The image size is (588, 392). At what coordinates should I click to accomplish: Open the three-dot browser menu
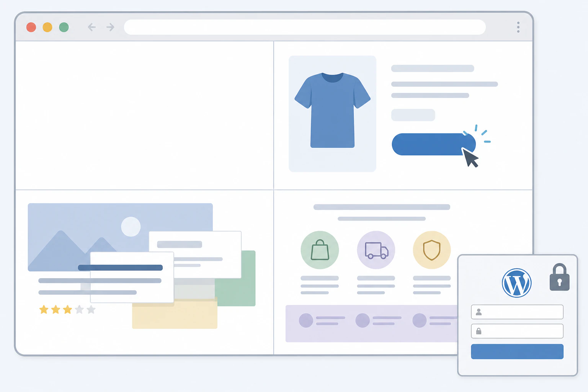tap(518, 27)
